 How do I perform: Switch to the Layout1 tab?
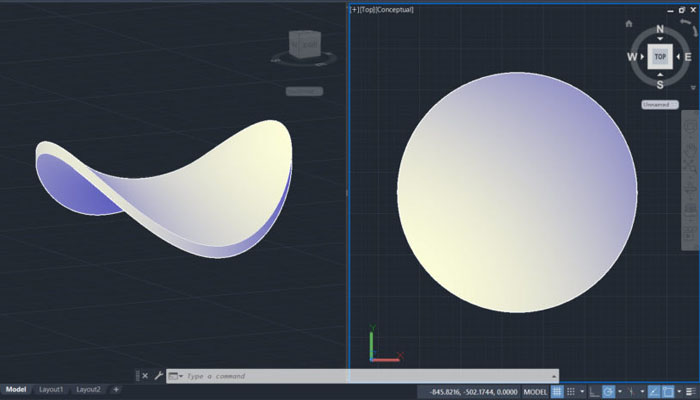click(51, 389)
